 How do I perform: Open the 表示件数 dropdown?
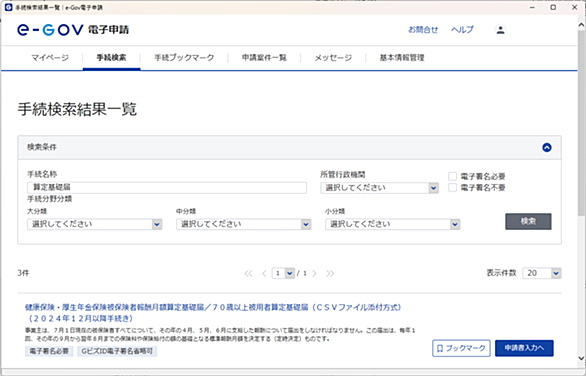click(542, 273)
